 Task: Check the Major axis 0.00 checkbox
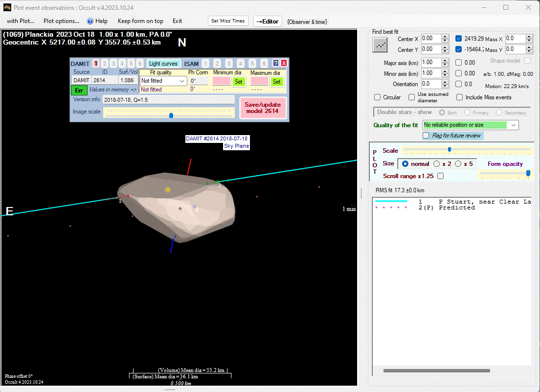pos(458,63)
